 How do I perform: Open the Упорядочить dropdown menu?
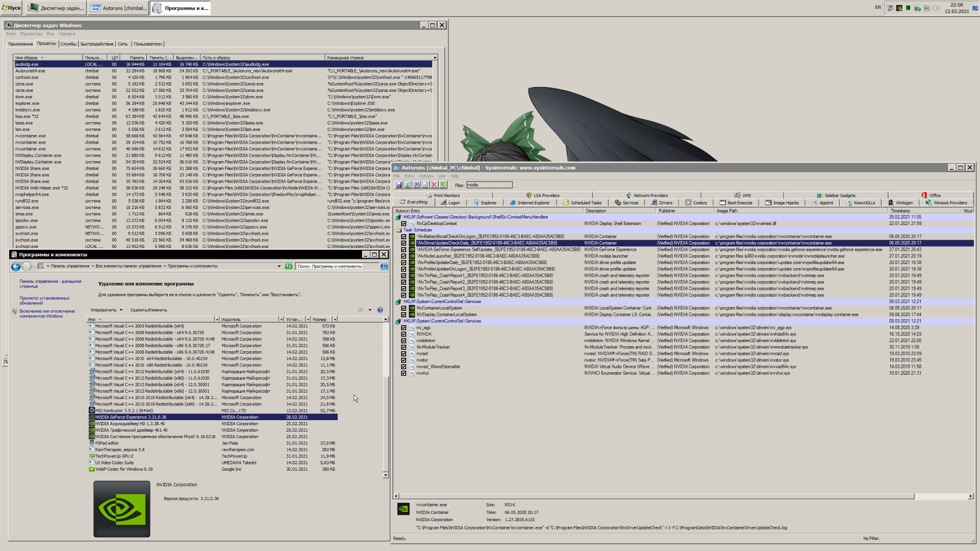coord(106,310)
